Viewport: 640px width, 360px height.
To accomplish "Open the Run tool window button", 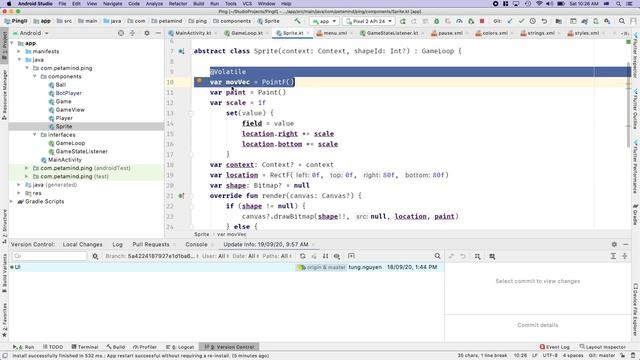I will (x=23, y=347).
